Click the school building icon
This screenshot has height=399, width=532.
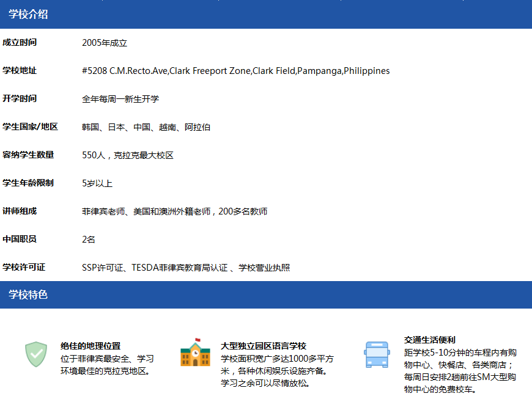(x=195, y=352)
